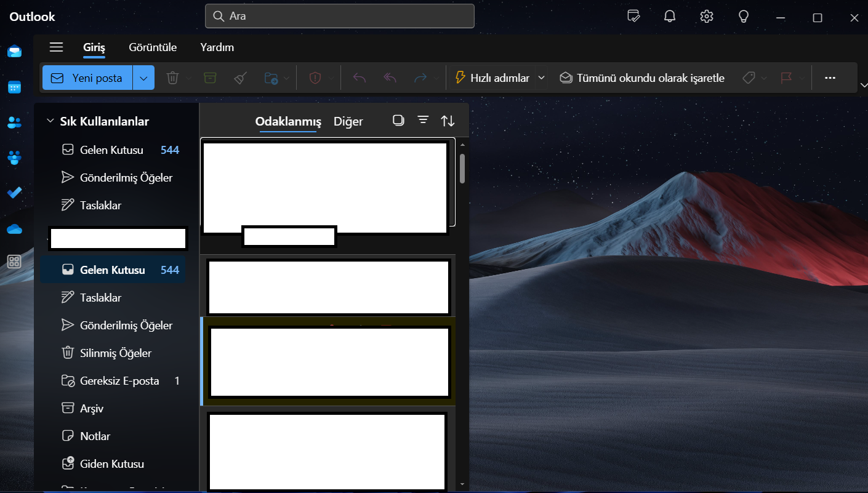Click the Ara search field

coord(340,16)
